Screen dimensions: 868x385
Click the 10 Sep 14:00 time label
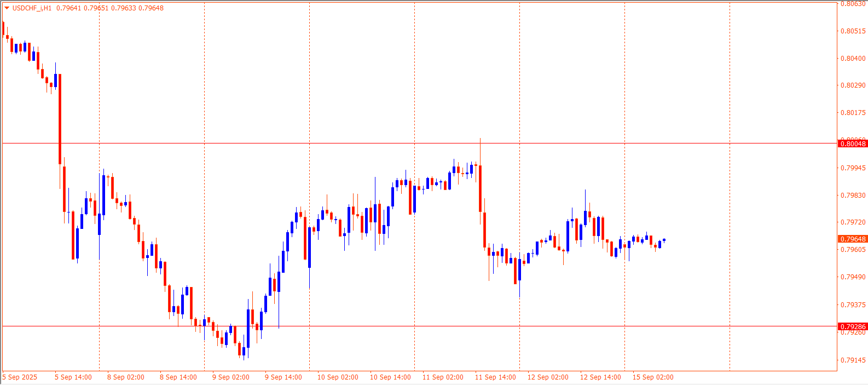pyautogui.click(x=390, y=377)
